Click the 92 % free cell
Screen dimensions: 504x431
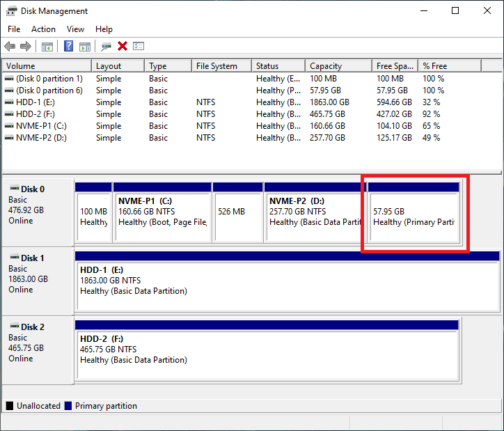[432, 114]
